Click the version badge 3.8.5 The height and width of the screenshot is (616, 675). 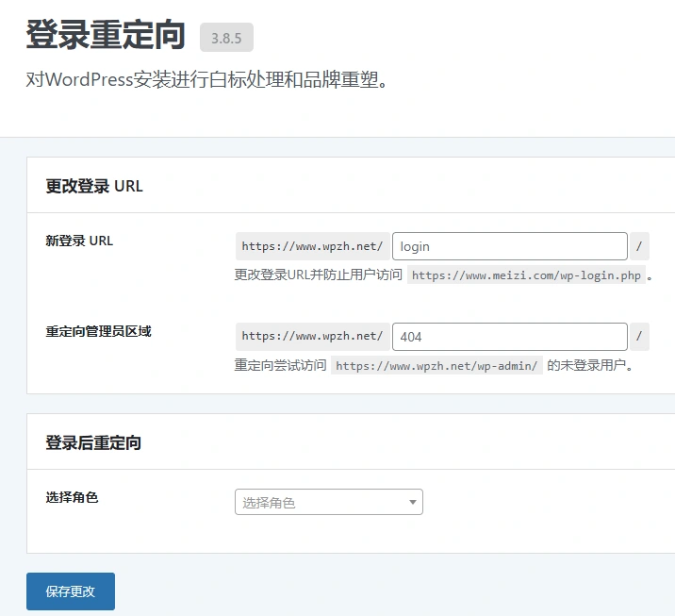click(x=226, y=38)
